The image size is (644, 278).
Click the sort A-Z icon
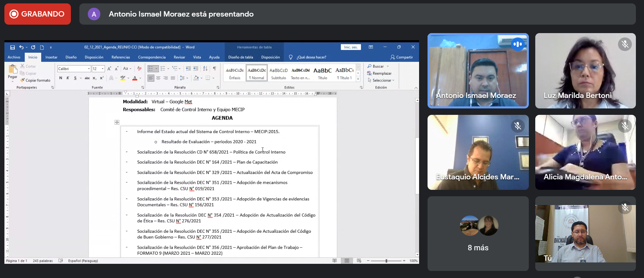pyautogui.click(x=205, y=69)
